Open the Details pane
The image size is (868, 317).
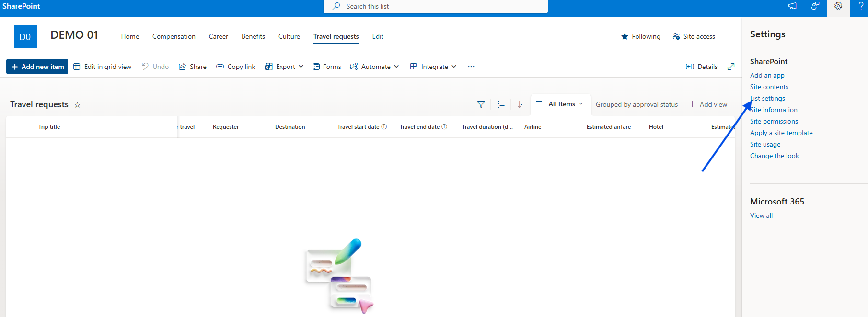[x=702, y=67]
